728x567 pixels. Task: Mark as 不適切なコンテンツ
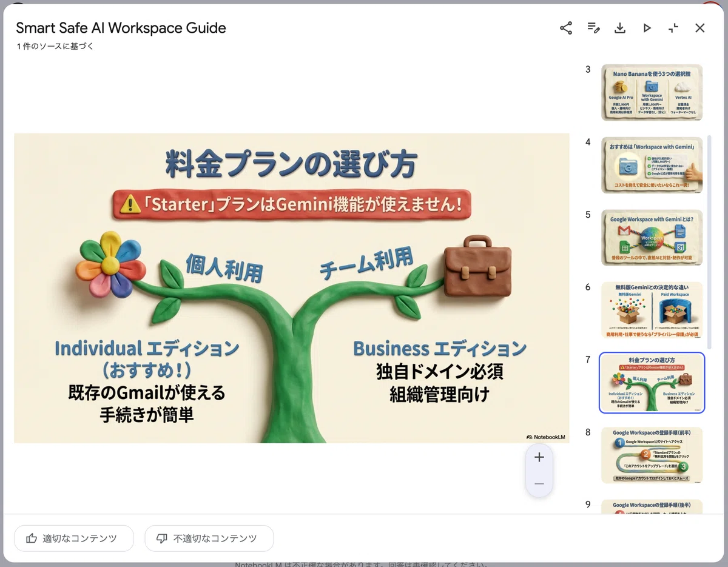tap(209, 538)
